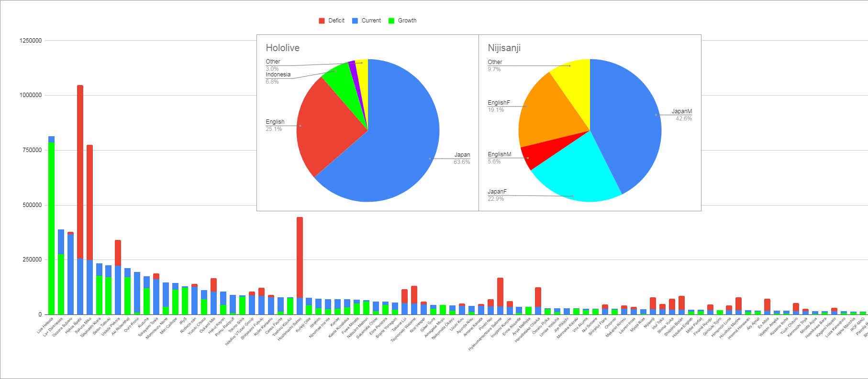This screenshot has width=868, height=379.
Task: Select the blue segment of Momosuzu Nene bar
Action: [x=166, y=294]
